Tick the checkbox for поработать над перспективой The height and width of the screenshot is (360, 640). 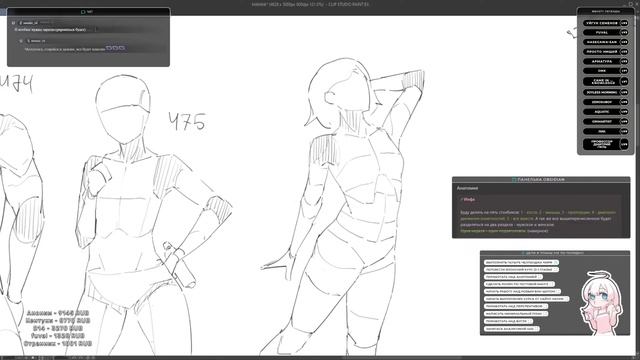[545, 306]
